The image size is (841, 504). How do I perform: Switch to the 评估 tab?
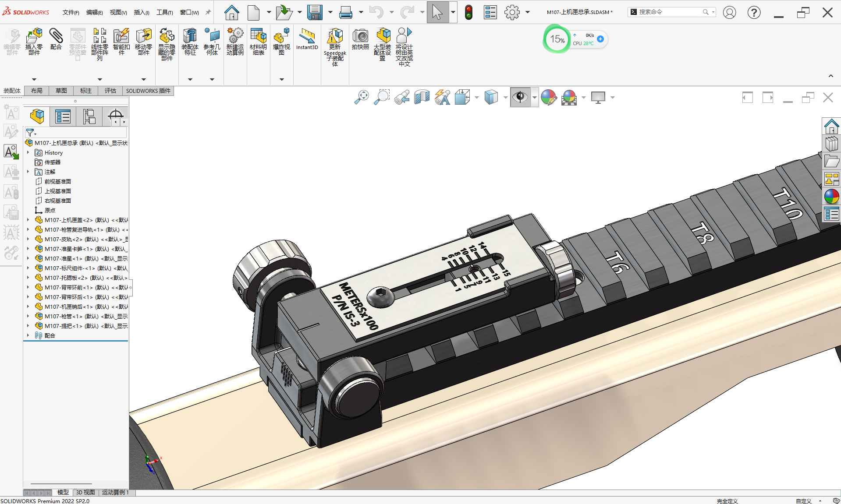coord(110,91)
